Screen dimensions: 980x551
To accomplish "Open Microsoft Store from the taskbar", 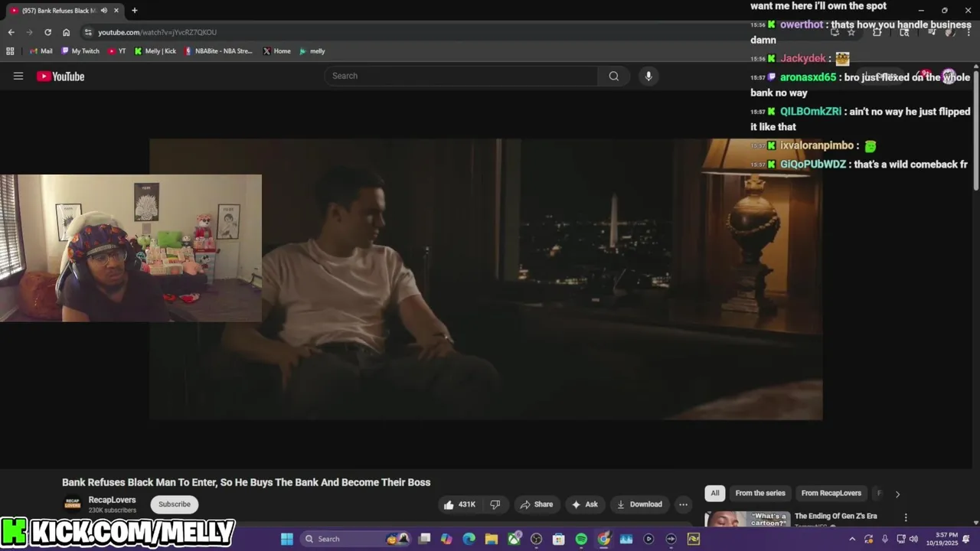I will [x=559, y=539].
